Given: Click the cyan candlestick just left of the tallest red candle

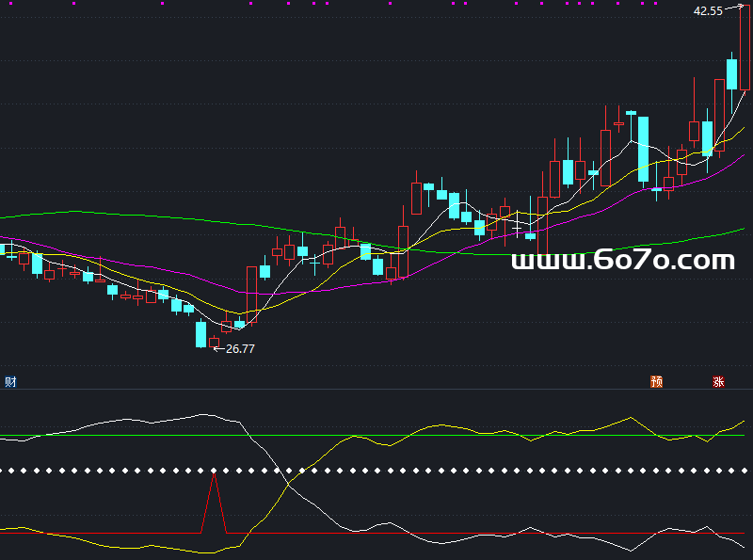Looking at the screenshot, I should pyautogui.click(x=731, y=73).
